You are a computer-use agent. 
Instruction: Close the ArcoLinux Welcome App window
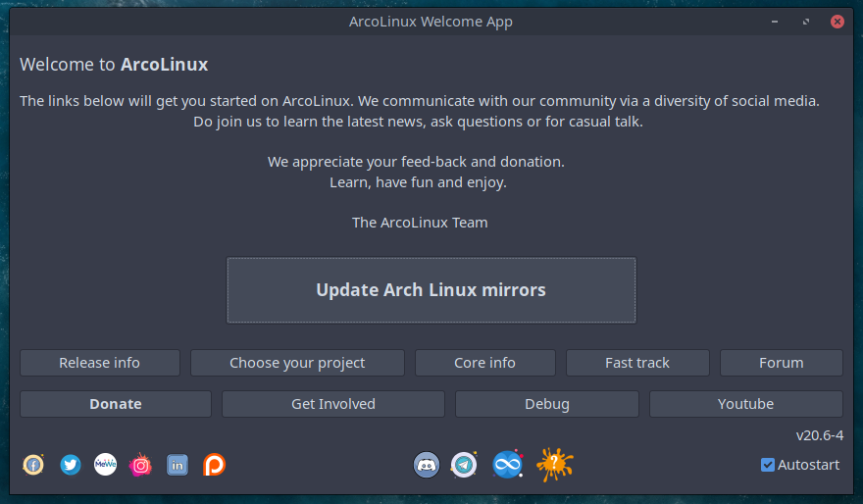coord(838,22)
